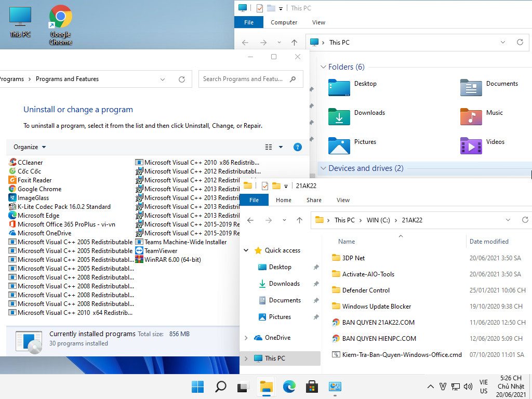Switch to the Home tab in 21AK22
Viewport: 532px width, 399px height.
click(284, 200)
